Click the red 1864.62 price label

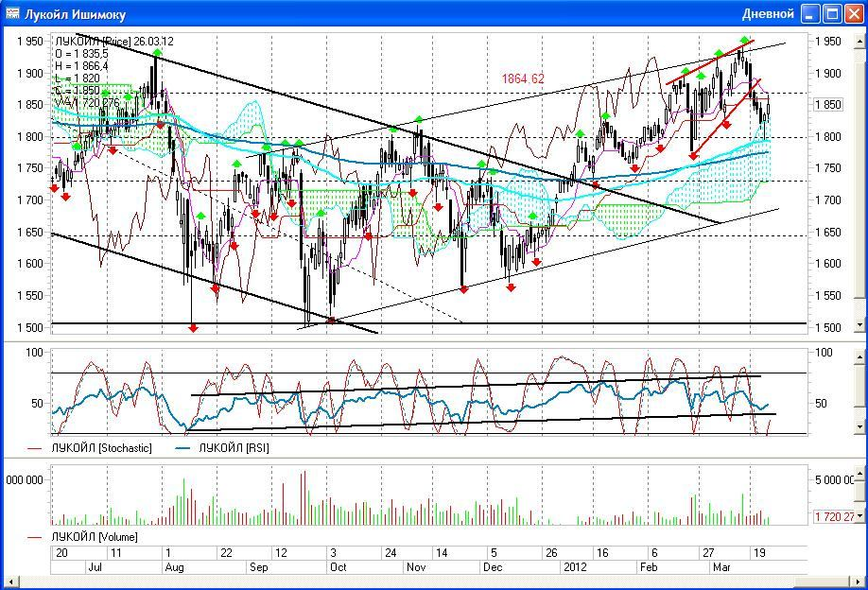click(x=523, y=78)
